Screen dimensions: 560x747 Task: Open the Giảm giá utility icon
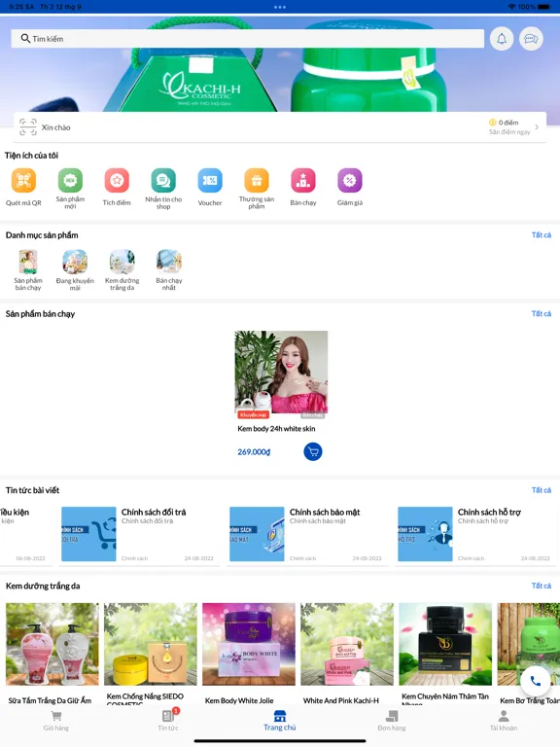(x=350, y=181)
